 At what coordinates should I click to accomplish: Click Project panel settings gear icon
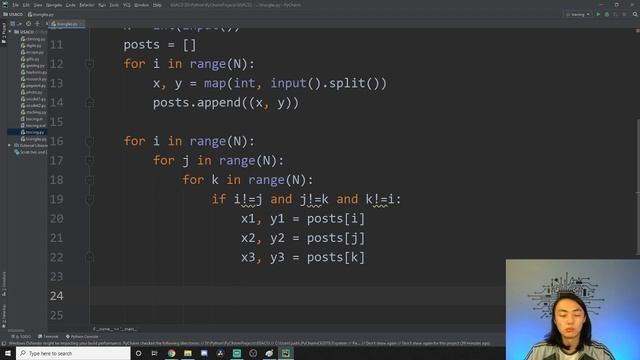coord(29,24)
